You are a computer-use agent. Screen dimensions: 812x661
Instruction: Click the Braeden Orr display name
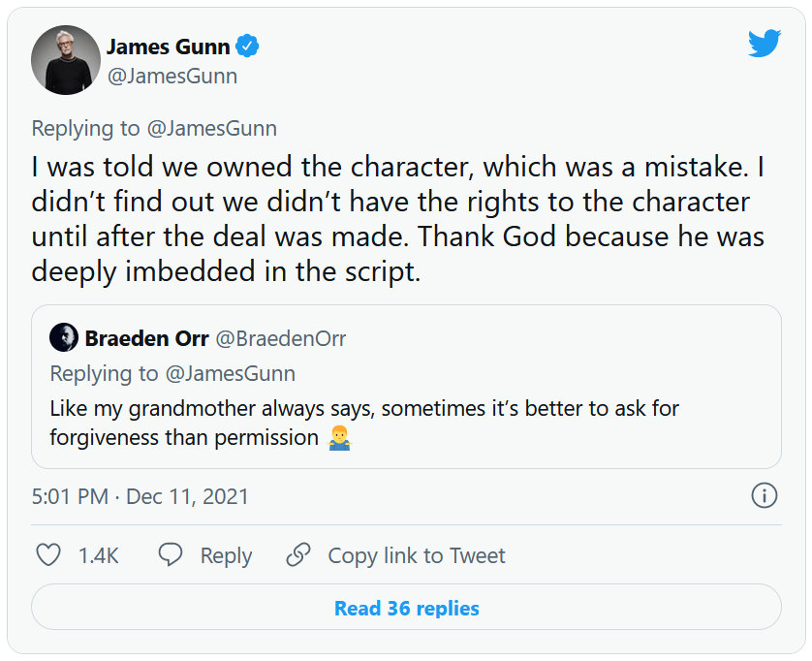click(144, 338)
